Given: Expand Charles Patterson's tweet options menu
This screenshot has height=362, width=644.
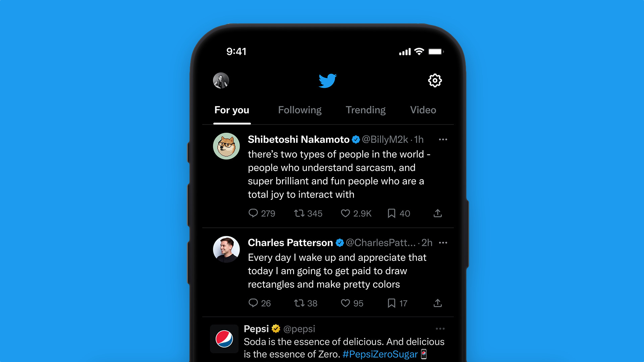Looking at the screenshot, I should pyautogui.click(x=443, y=243).
